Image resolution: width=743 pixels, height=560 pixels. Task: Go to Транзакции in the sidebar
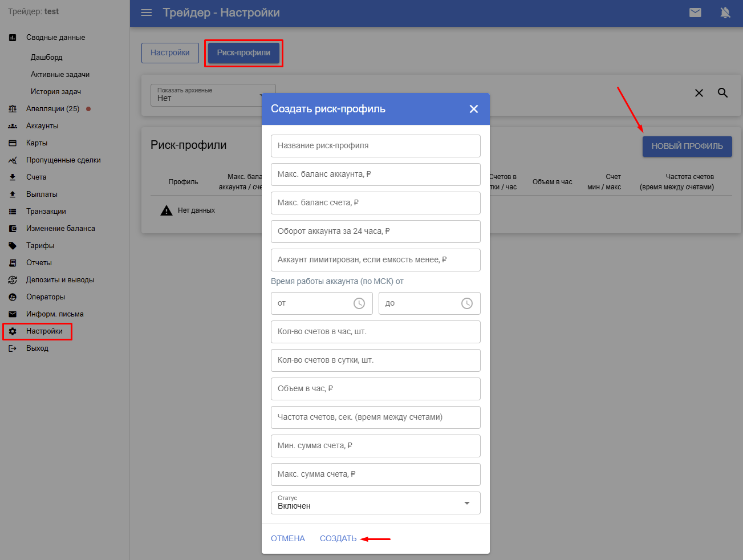pos(46,212)
